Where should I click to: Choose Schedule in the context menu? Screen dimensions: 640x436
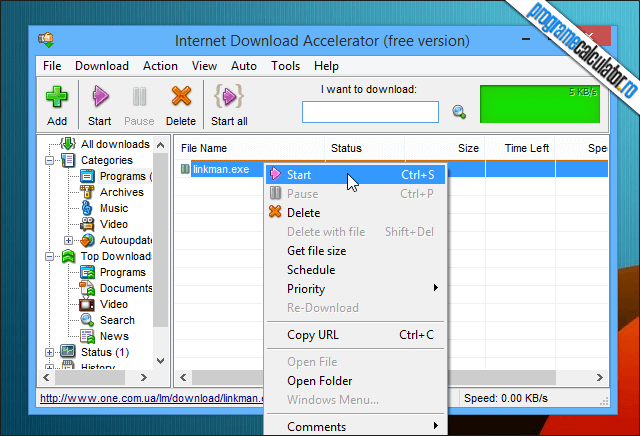pos(355,269)
